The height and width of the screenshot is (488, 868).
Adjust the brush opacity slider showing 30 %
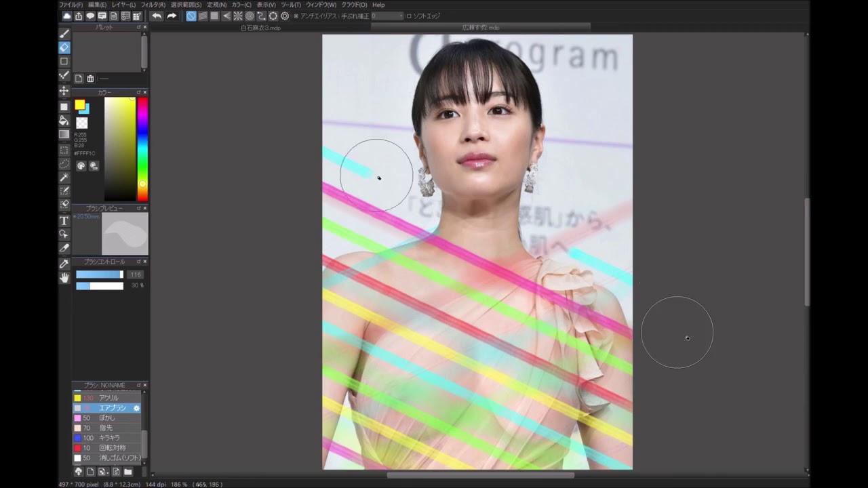tap(100, 286)
